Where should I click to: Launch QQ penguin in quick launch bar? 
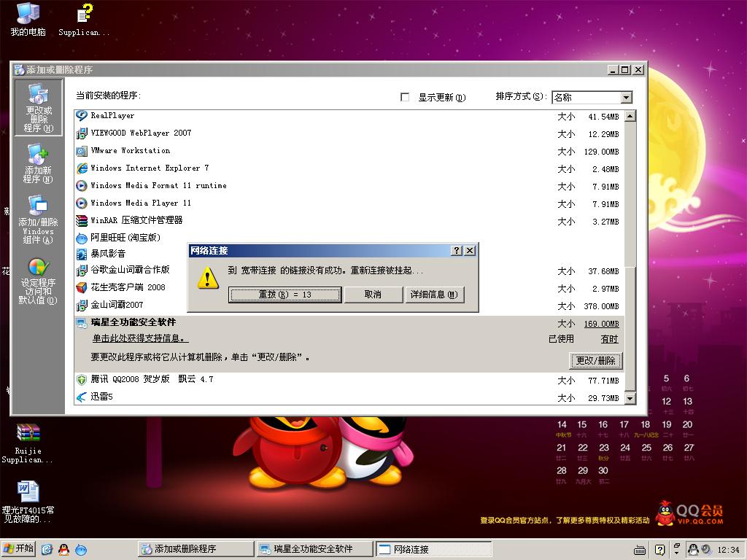point(64,550)
